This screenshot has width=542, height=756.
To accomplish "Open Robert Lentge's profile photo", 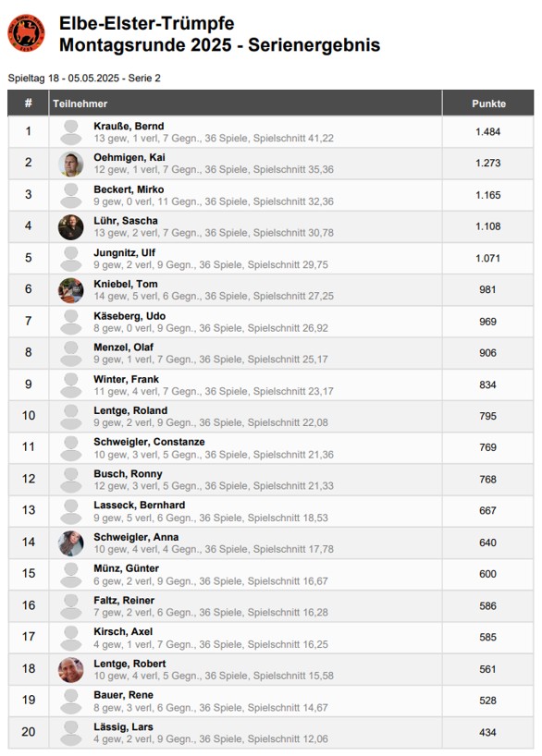I will point(71,670).
